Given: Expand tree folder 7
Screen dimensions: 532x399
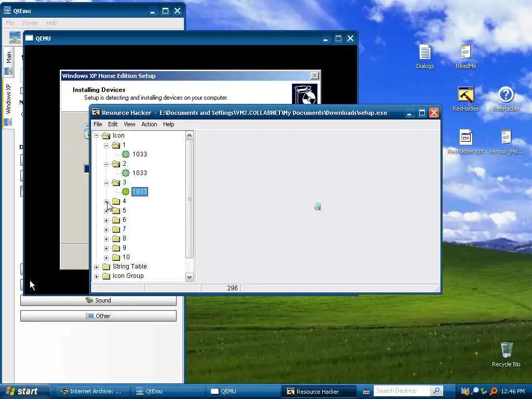Looking at the screenshot, I should tap(106, 230).
